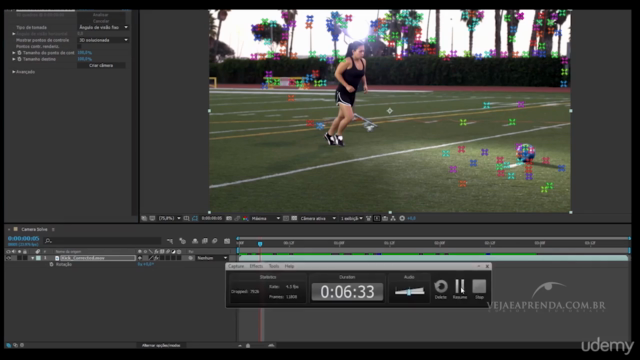The width and height of the screenshot is (640, 360).
Task: Toggle hide shy layers icon
Action: click(x=195, y=241)
